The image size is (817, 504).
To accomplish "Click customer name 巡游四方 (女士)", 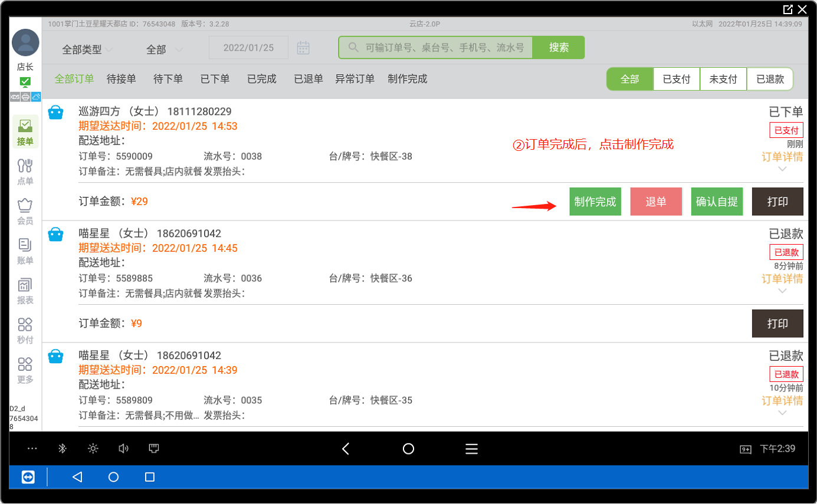I will point(120,111).
